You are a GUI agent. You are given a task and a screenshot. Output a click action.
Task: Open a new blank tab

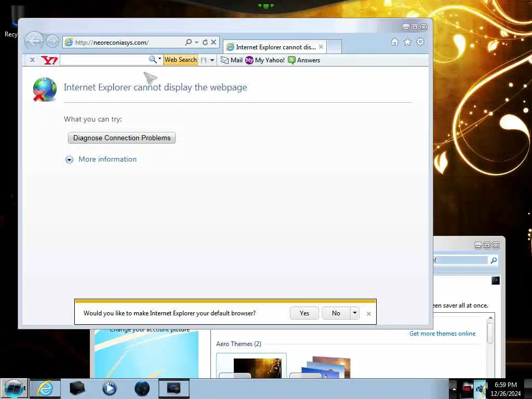pyautogui.click(x=334, y=47)
